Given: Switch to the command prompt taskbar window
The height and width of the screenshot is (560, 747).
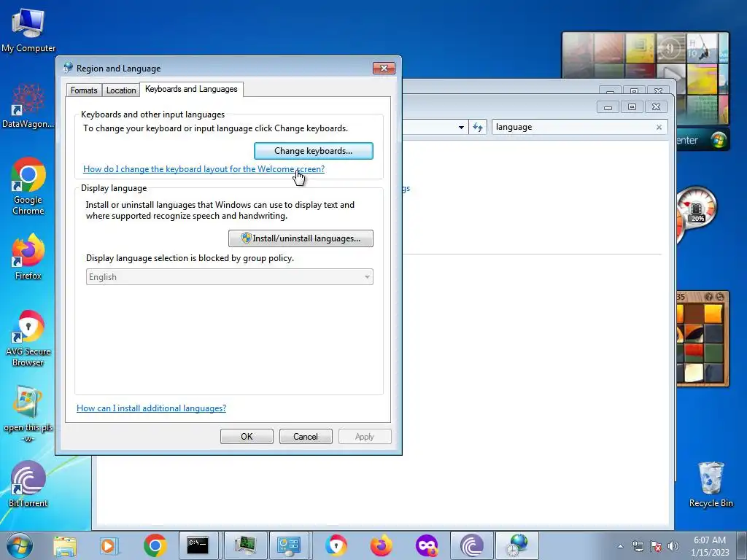Looking at the screenshot, I should [x=198, y=545].
